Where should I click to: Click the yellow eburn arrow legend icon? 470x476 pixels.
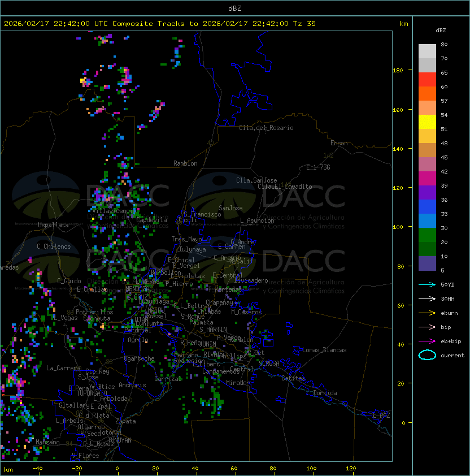pyautogui.click(x=427, y=313)
